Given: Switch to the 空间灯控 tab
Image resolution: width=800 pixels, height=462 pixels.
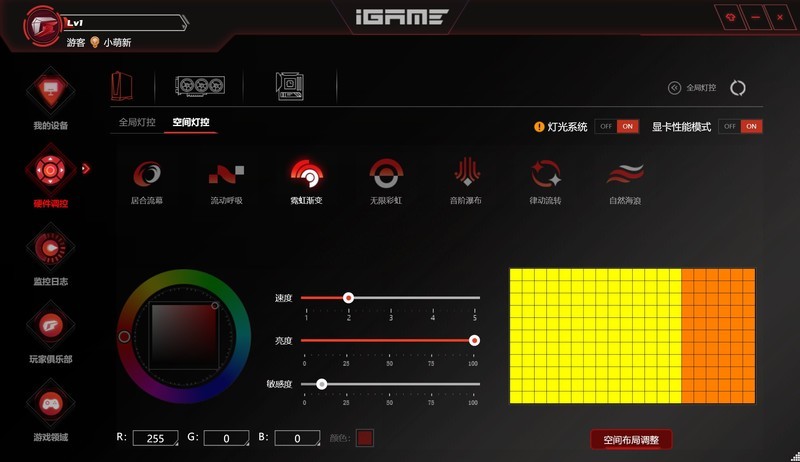Looking at the screenshot, I should pyautogui.click(x=191, y=122).
